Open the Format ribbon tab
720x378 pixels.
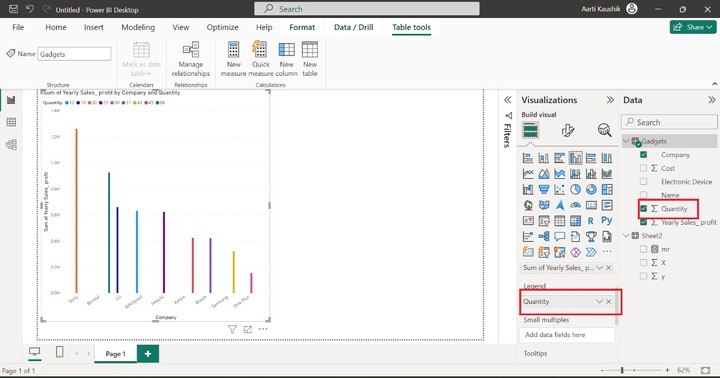pyautogui.click(x=302, y=27)
